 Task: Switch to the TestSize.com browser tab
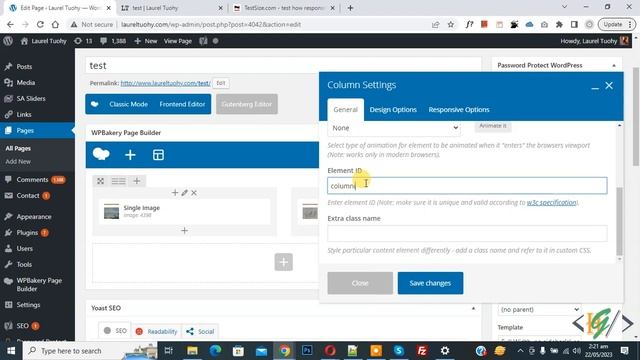[x=283, y=8]
